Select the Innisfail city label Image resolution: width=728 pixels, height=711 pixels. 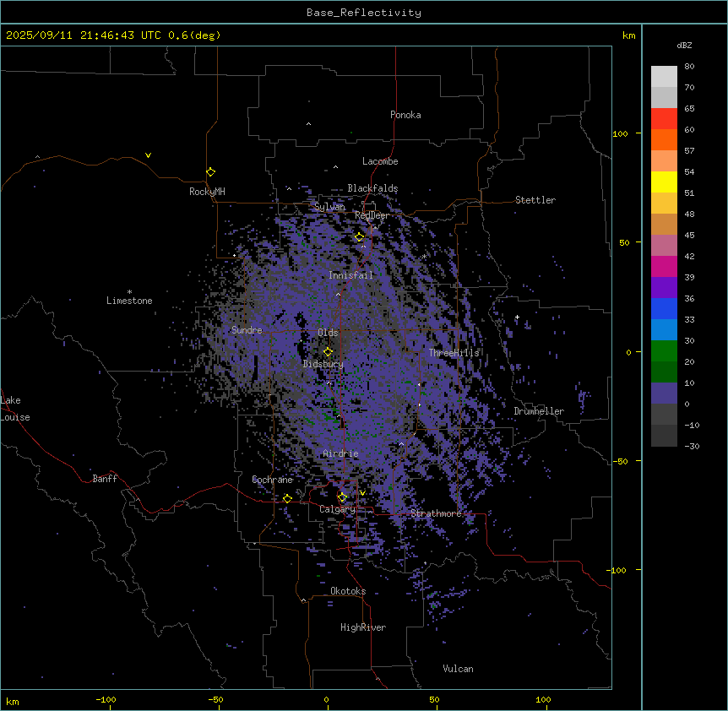350,275
